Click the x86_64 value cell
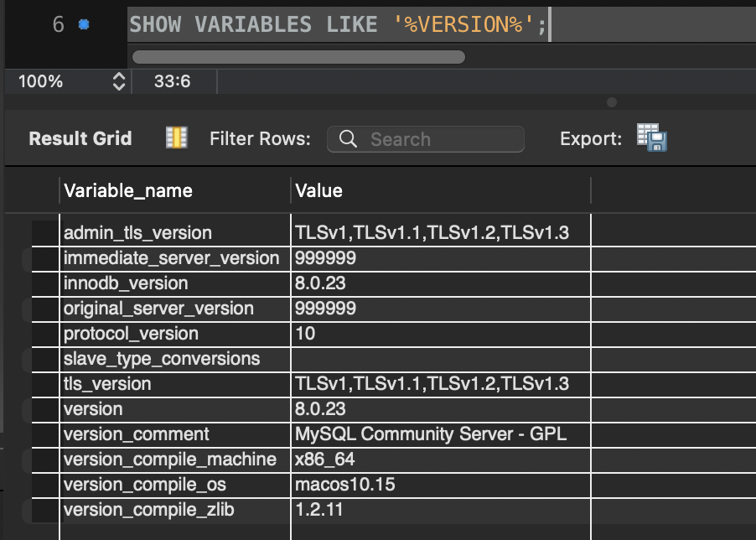 pyautogui.click(x=441, y=460)
